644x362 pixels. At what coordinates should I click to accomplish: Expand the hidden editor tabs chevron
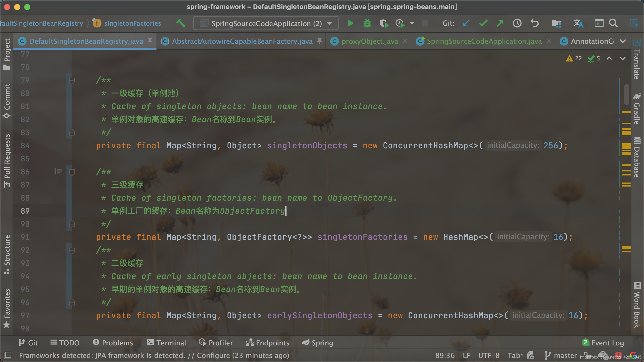(623, 41)
